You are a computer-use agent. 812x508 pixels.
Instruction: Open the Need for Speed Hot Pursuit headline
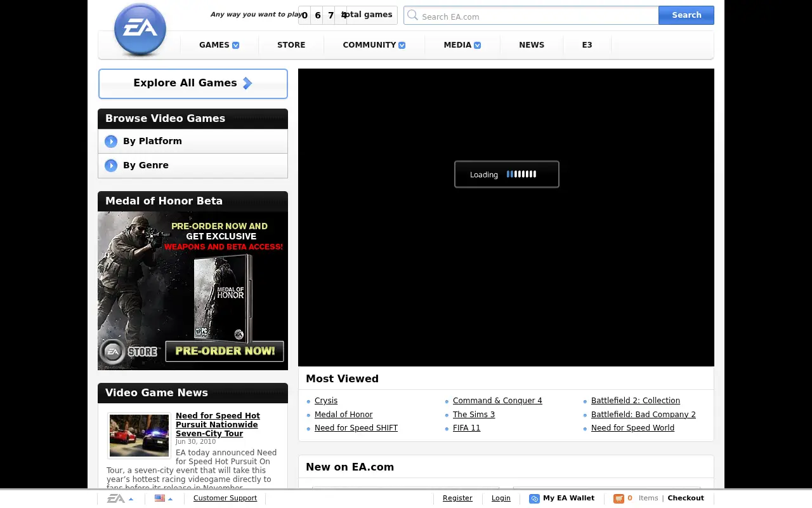(218, 425)
